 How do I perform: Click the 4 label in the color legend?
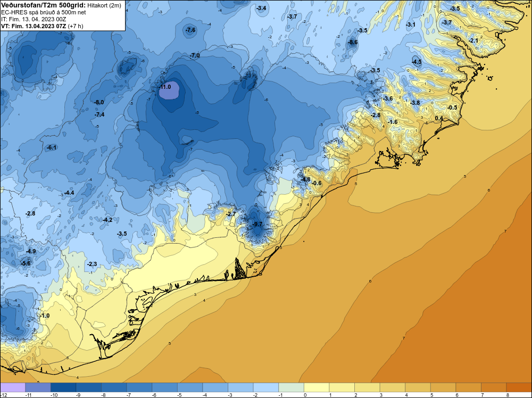pos(406,395)
